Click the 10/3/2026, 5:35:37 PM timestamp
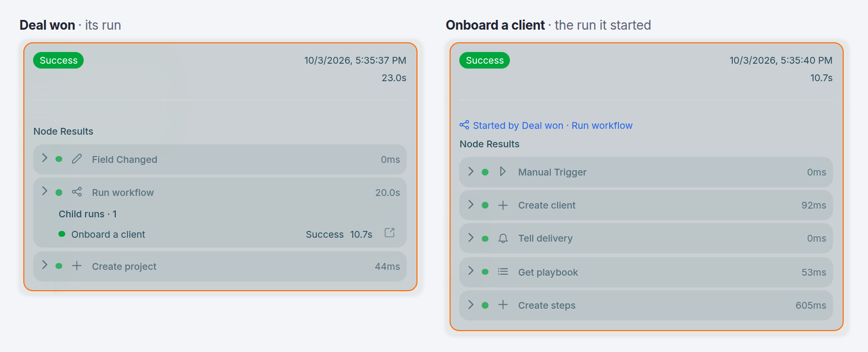Image resolution: width=868 pixels, height=352 pixels. pos(355,60)
